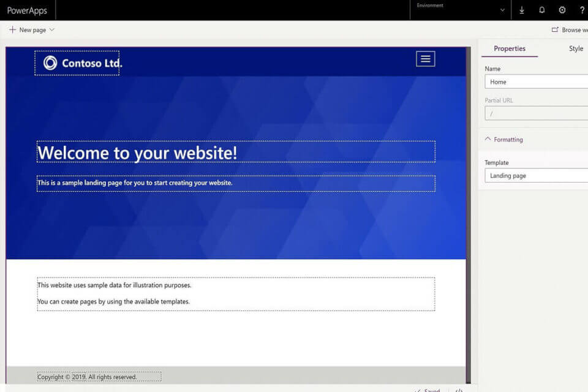Click the Saved status indicator
This screenshot has width=588, height=392.
coord(428,390)
